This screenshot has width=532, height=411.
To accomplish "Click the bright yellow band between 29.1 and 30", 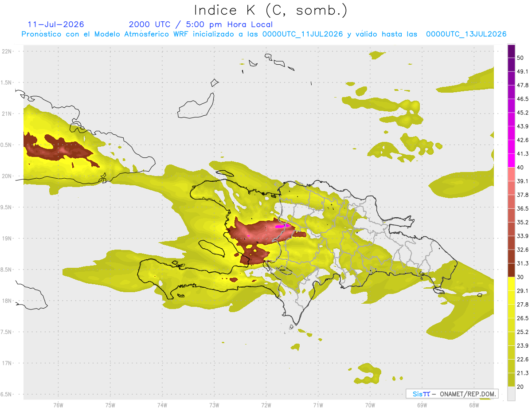I will pos(511,284).
